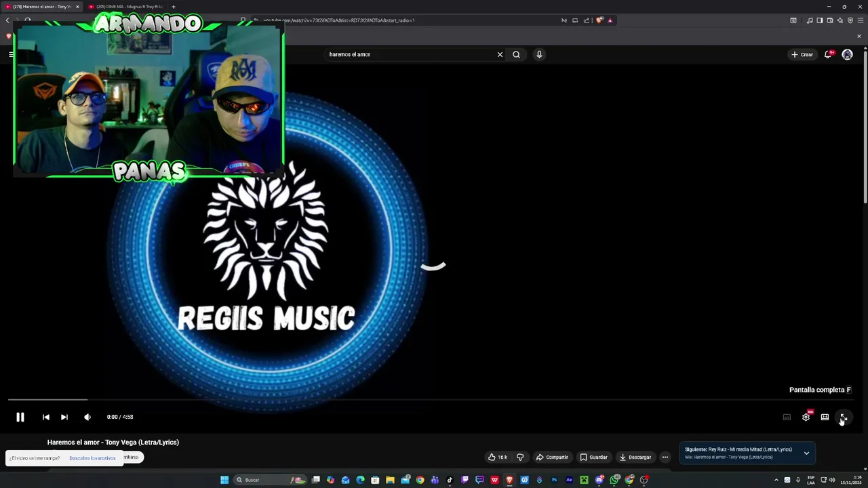868x488 pixels.
Task: Open the account avatar menu
Action: [x=847, y=54]
